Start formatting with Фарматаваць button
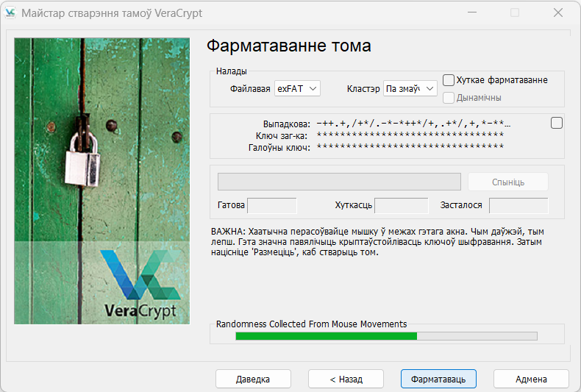This screenshot has height=392, width=581. tap(438, 379)
